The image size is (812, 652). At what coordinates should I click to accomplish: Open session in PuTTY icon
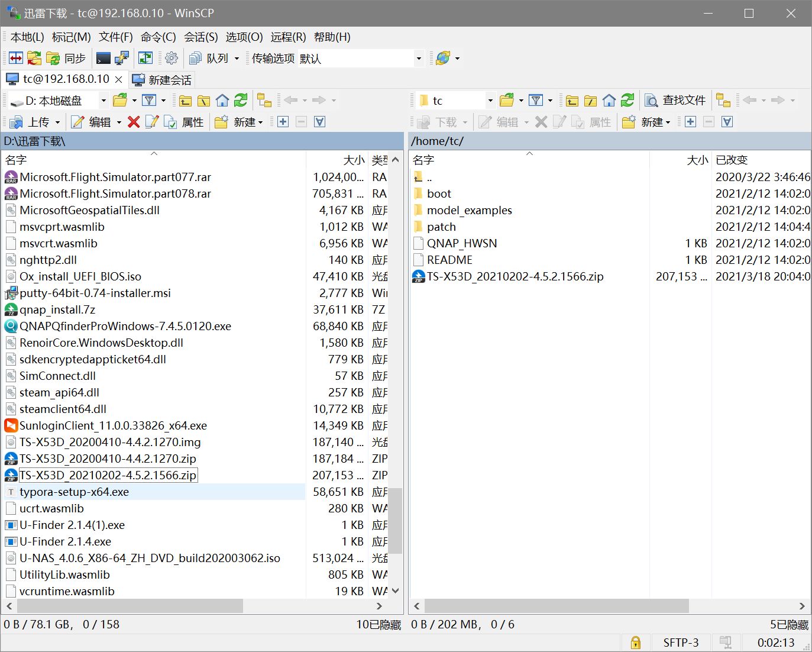coord(122,58)
